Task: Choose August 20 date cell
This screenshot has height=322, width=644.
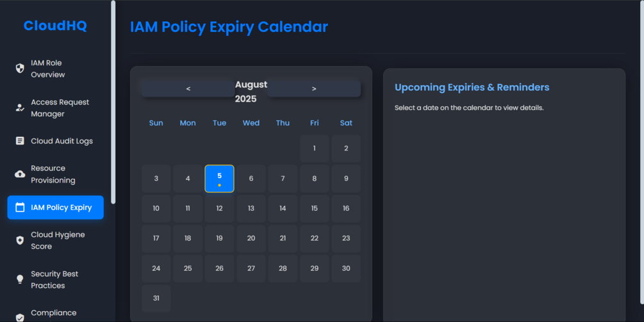Action: [251, 238]
